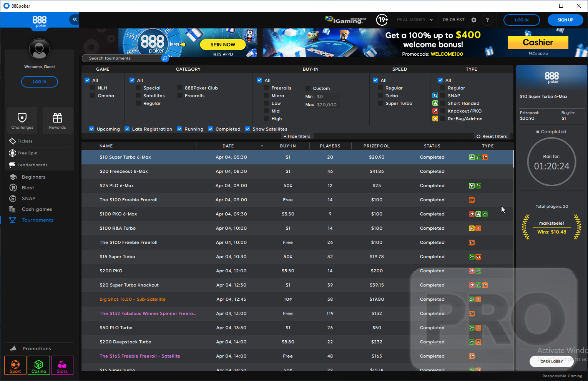Click the Min buy-in field

(x=327, y=96)
